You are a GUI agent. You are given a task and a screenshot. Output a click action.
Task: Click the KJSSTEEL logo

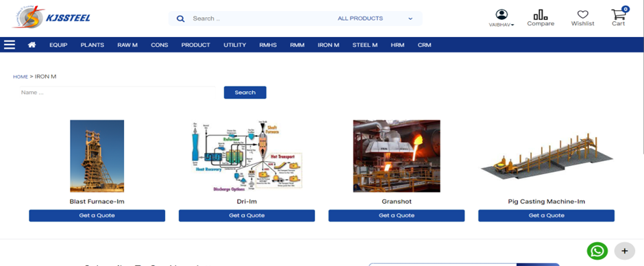click(x=51, y=18)
